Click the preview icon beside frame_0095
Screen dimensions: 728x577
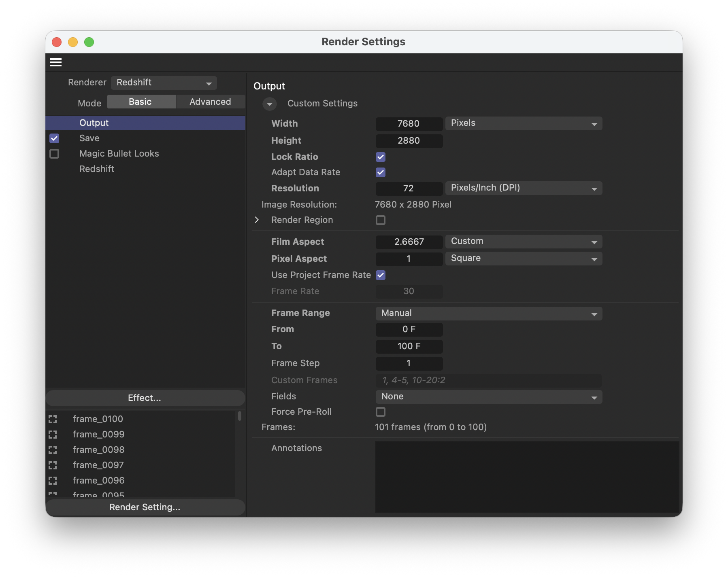53,494
